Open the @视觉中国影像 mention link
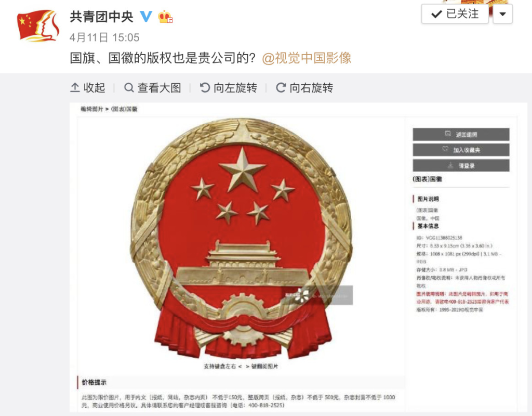 point(307,58)
